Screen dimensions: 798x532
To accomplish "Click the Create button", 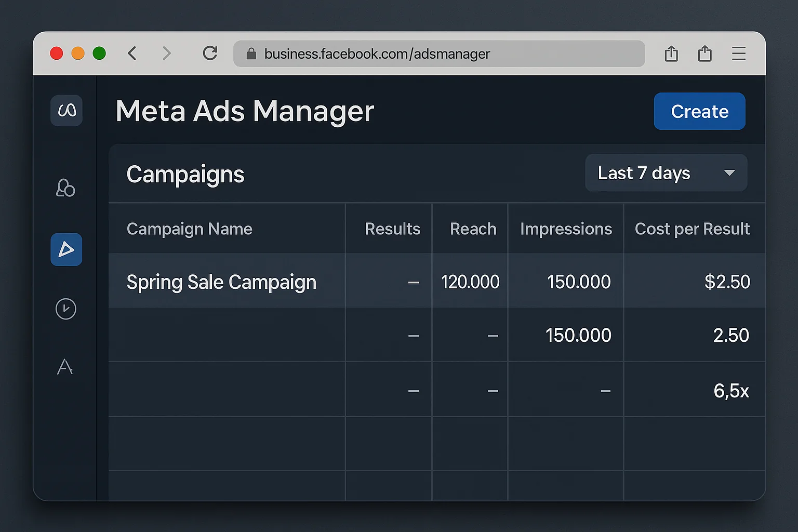I will pyautogui.click(x=699, y=111).
